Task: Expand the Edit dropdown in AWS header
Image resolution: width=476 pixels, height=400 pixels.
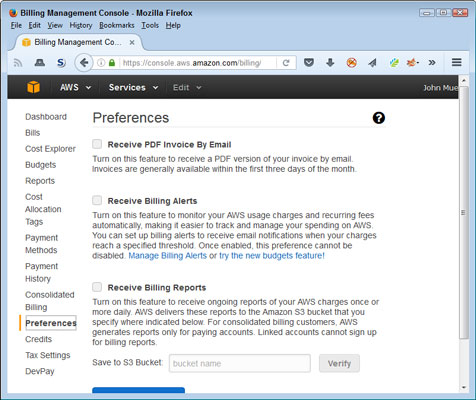Action: (x=187, y=87)
